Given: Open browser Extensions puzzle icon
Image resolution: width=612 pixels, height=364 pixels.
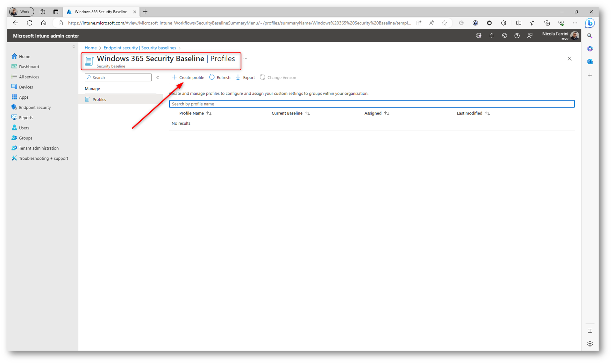Looking at the screenshot, I should tap(503, 23).
